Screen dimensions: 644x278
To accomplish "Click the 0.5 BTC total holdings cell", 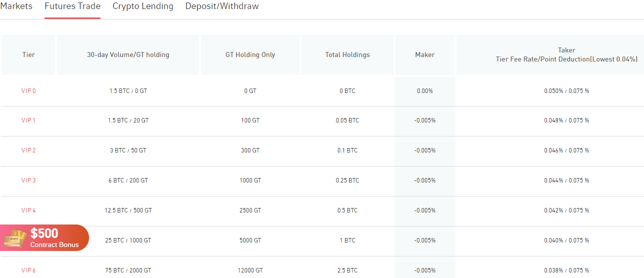I will tap(347, 210).
